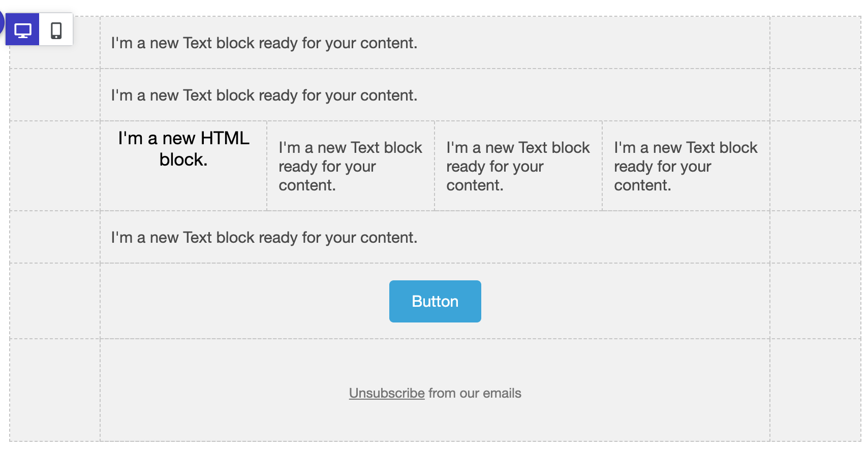
Task: Open the Unsubscribe link
Action: pos(387,393)
